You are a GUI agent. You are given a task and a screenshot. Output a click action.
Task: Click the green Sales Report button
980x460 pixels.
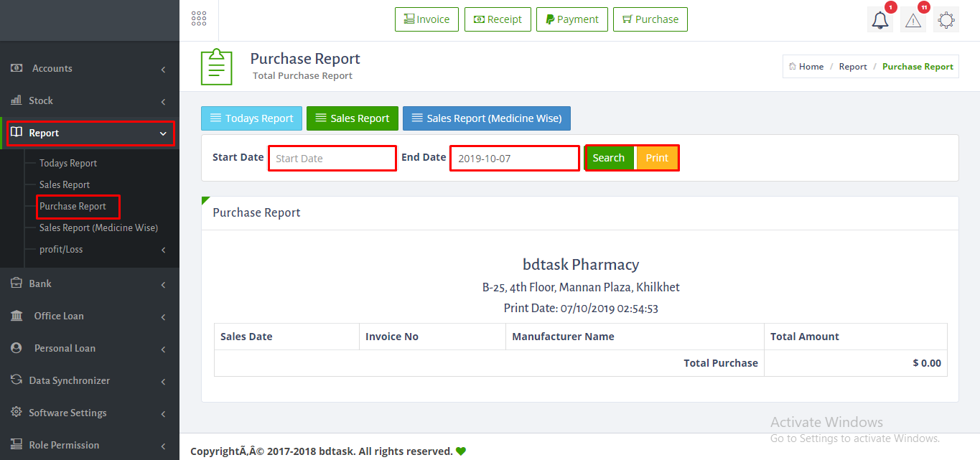tap(353, 118)
